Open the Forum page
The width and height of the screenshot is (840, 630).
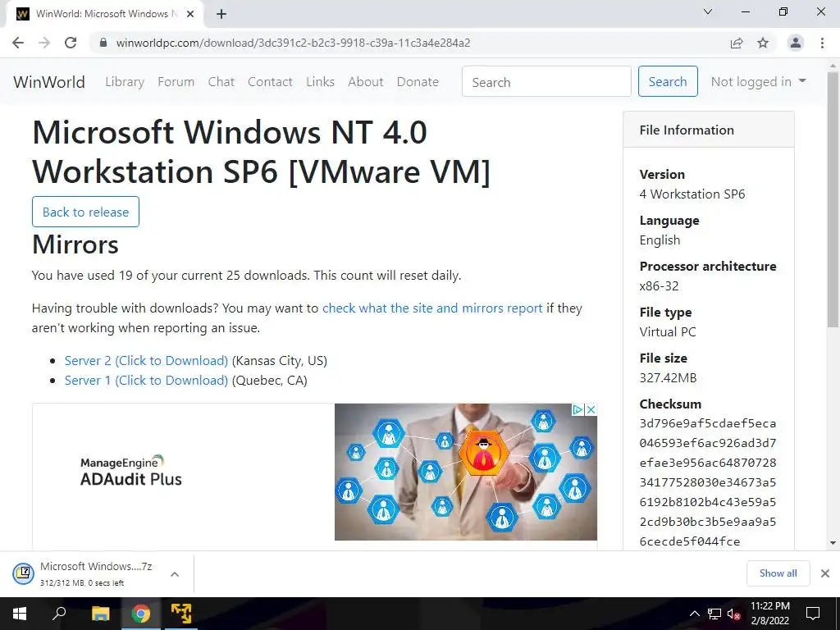(x=176, y=82)
